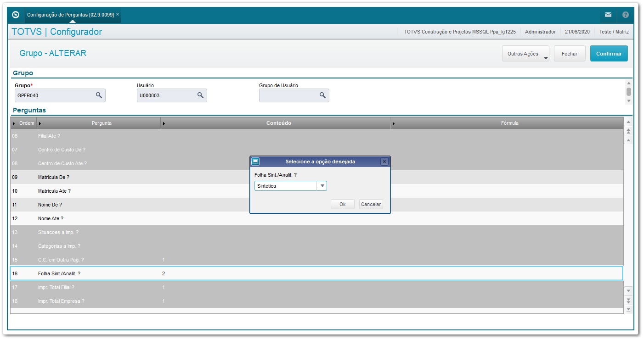Click TOTVS Construção e Projetos environment label
This screenshot has width=644, height=340.
point(460,32)
